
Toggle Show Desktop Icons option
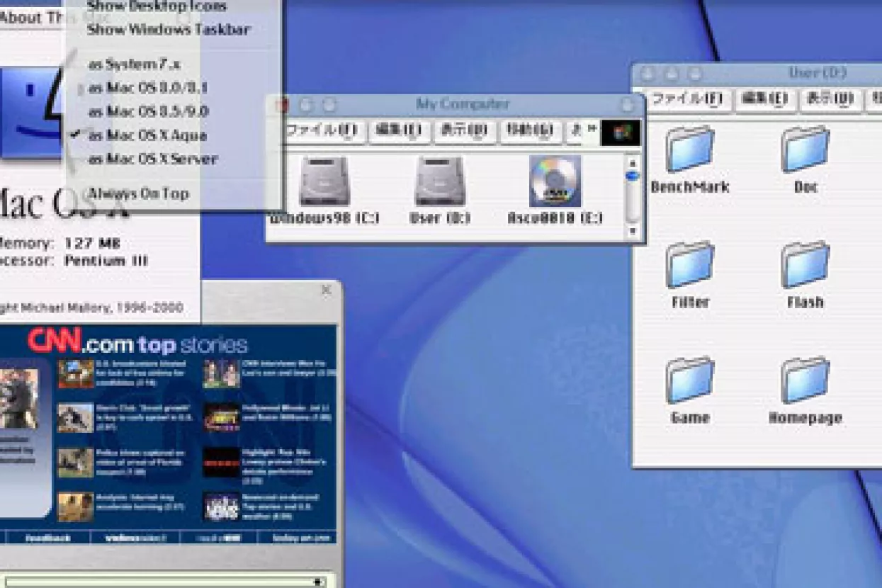[157, 6]
